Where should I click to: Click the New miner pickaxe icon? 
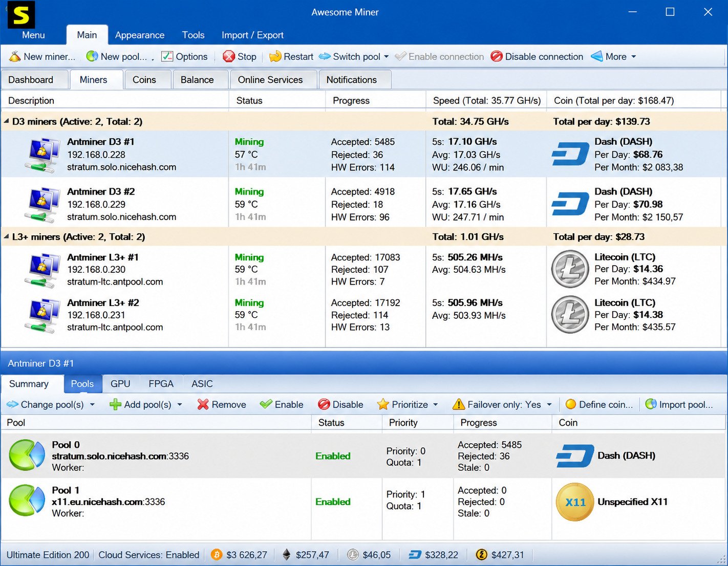[x=15, y=56]
